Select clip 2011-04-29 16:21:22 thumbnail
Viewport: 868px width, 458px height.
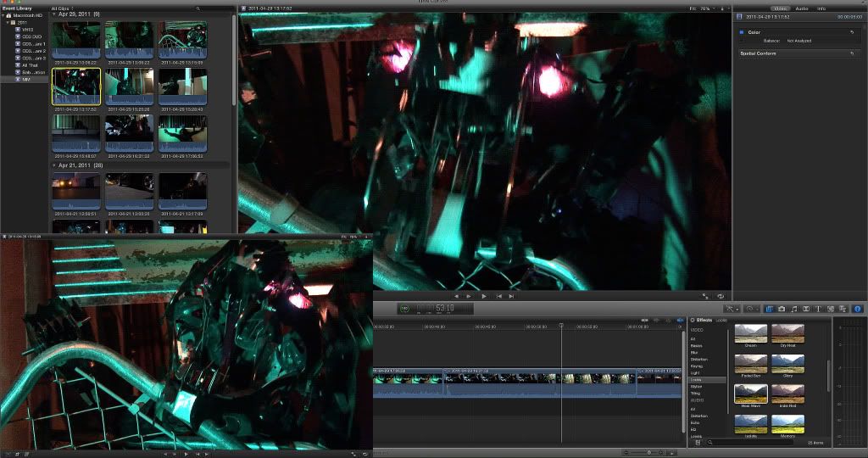130,133
